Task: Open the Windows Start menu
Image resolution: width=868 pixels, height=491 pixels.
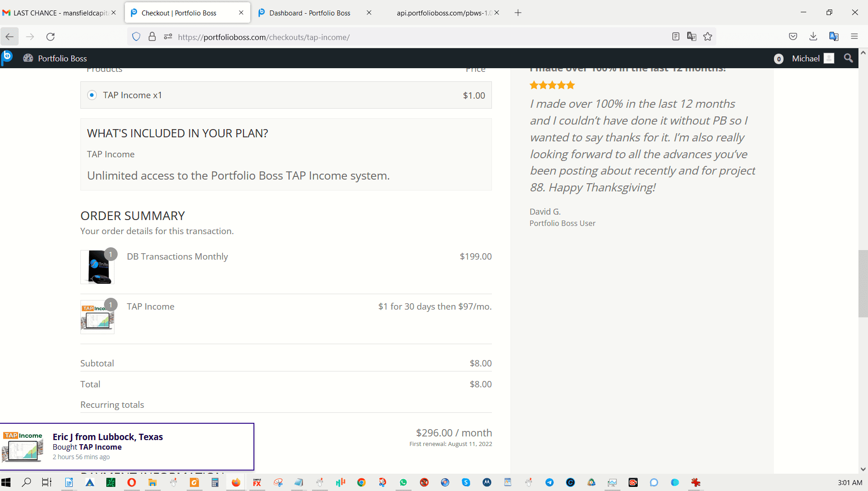Action: [x=6, y=482]
